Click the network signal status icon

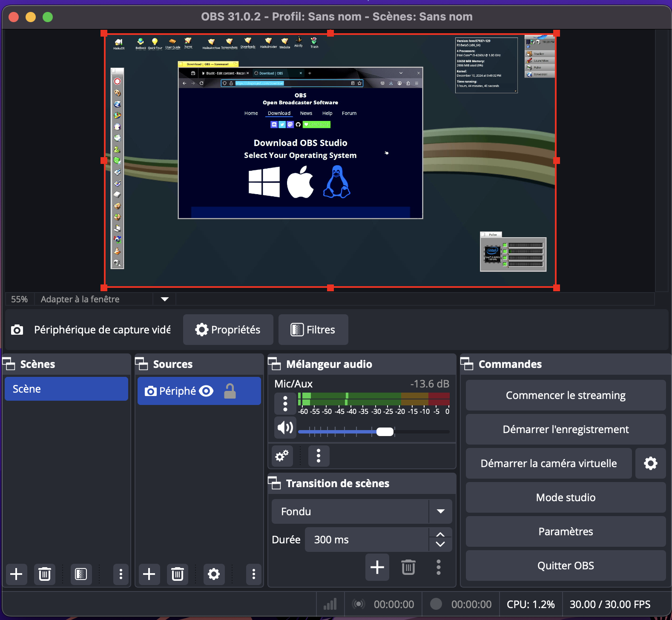point(330,604)
